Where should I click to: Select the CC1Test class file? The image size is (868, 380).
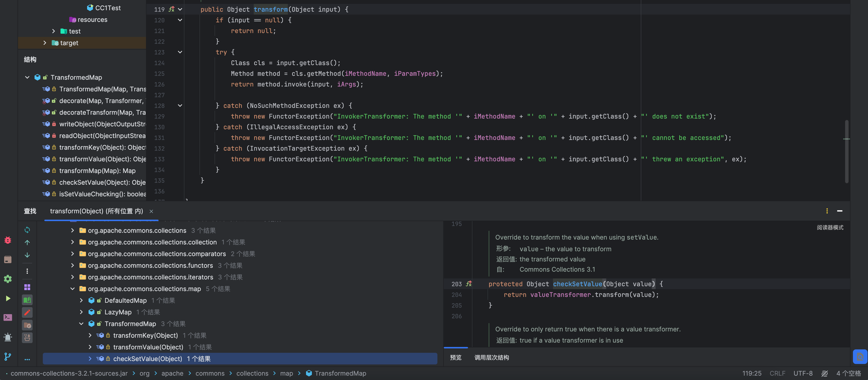104,8
